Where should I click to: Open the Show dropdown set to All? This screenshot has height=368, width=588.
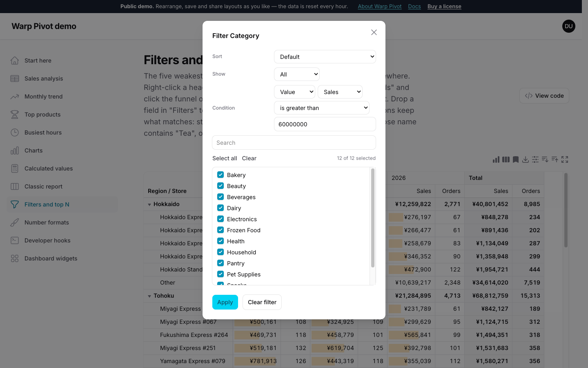pyautogui.click(x=297, y=74)
